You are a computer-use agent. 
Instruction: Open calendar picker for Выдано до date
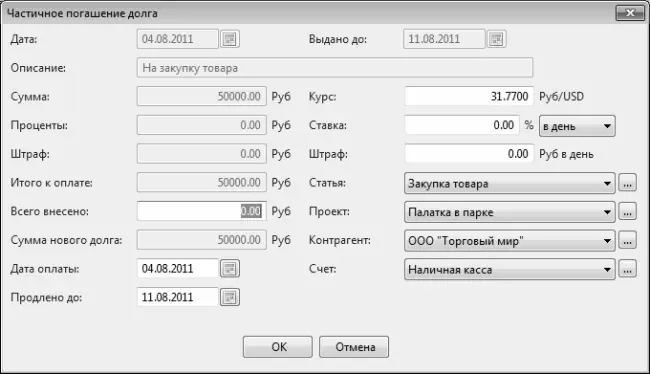click(x=496, y=39)
